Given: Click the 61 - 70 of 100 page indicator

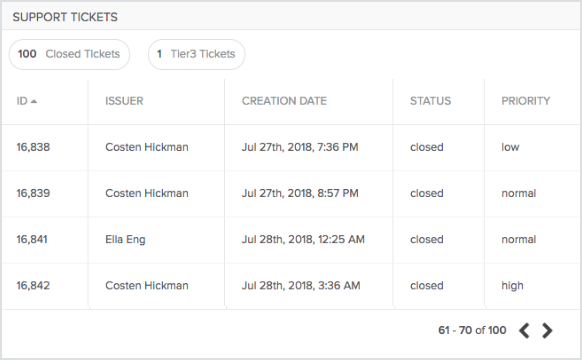Looking at the screenshot, I should 472,330.
